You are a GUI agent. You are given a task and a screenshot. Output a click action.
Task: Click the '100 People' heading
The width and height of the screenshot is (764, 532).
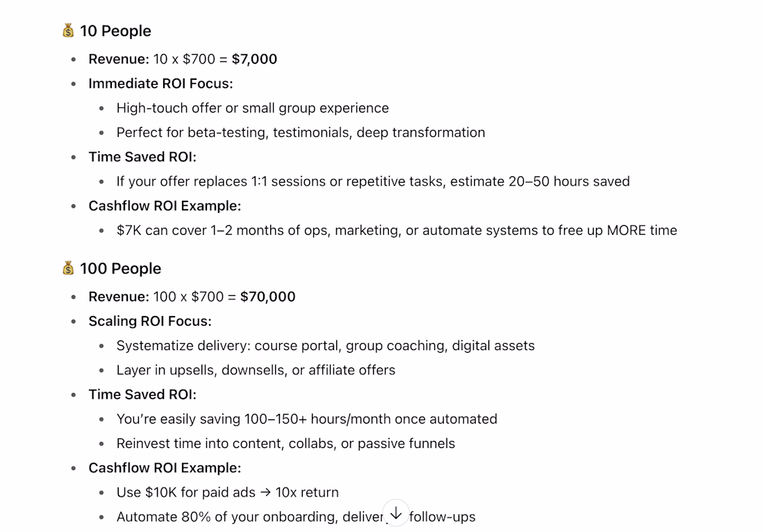[120, 269]
